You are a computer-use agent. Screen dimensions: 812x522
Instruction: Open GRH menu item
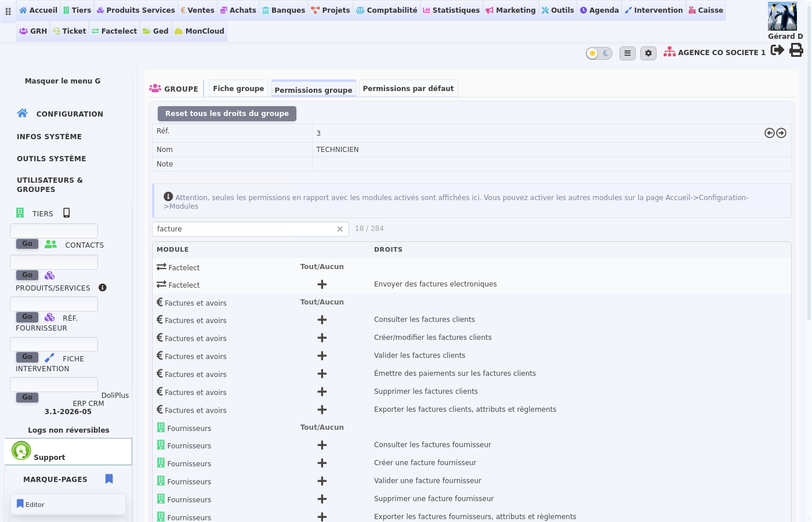(x=33, y=31)
